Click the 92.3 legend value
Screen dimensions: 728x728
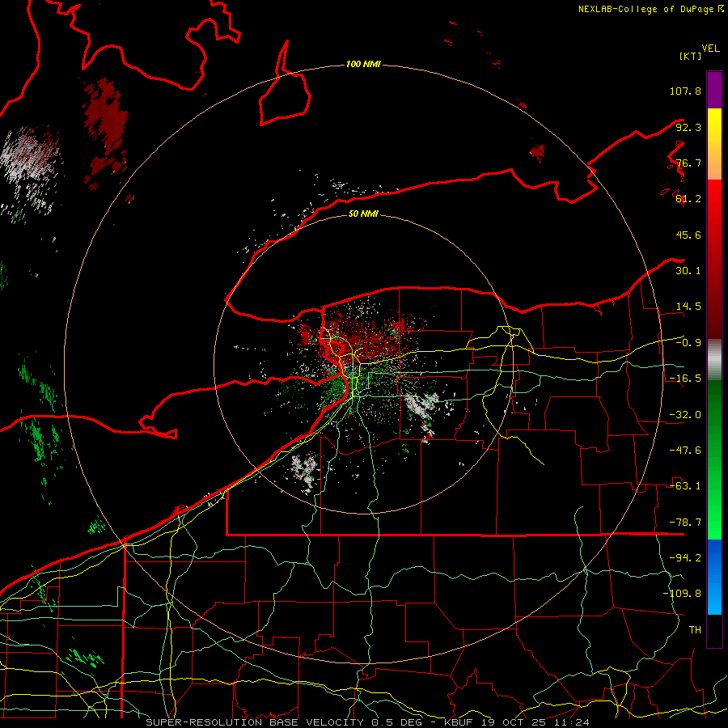click(x=688, y=127)
